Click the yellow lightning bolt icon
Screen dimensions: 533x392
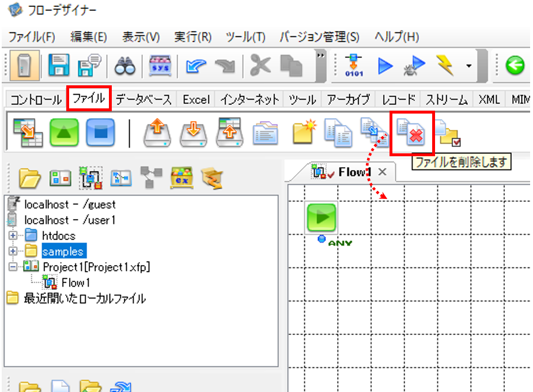[x=445, y=66]
